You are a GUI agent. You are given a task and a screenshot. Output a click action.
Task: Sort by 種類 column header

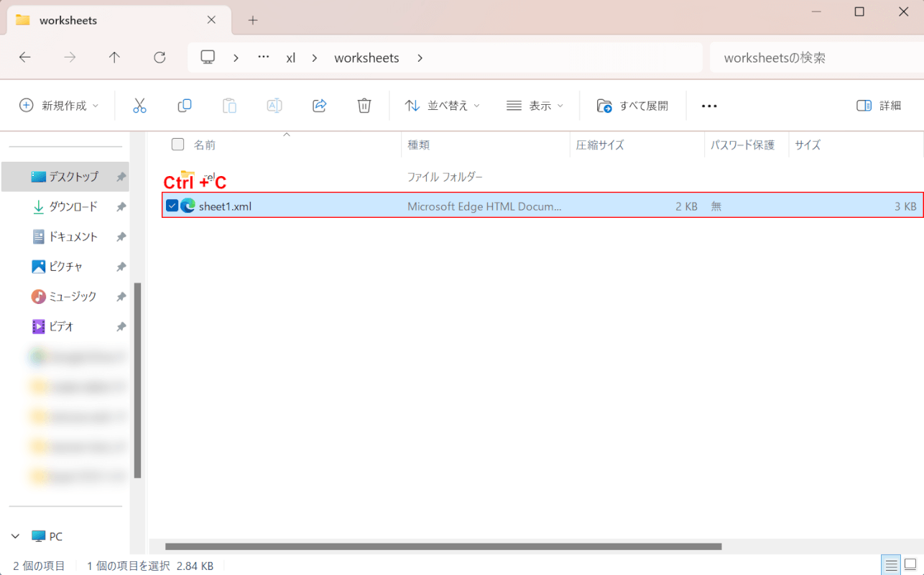418,144
